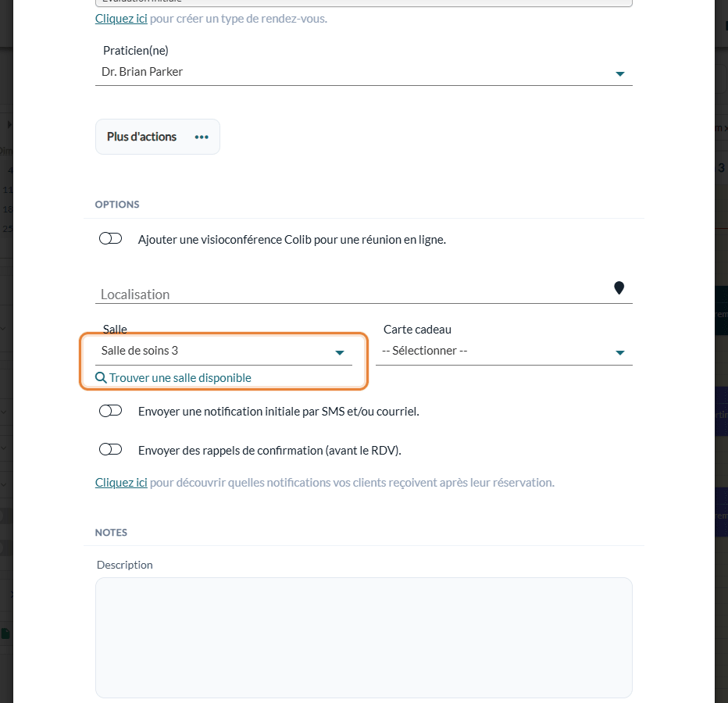This screenshot has width=728, height=703.
Task: Click the green document icon at left edge
Action: 5,633
